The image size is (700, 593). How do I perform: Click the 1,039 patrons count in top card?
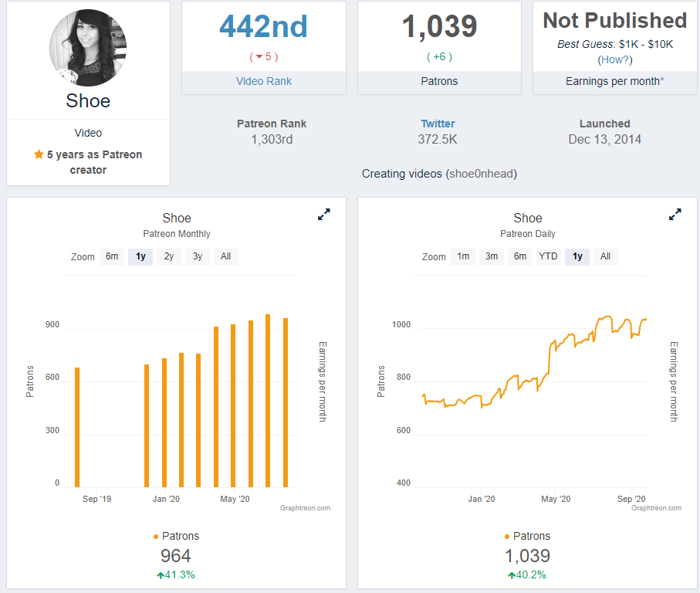[439, 26]
